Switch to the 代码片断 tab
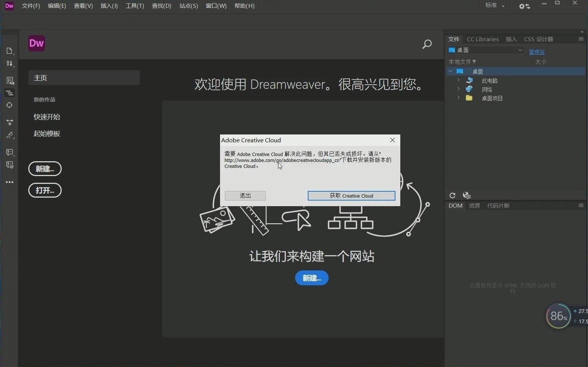The image size is (588, 367). point(498,206)
